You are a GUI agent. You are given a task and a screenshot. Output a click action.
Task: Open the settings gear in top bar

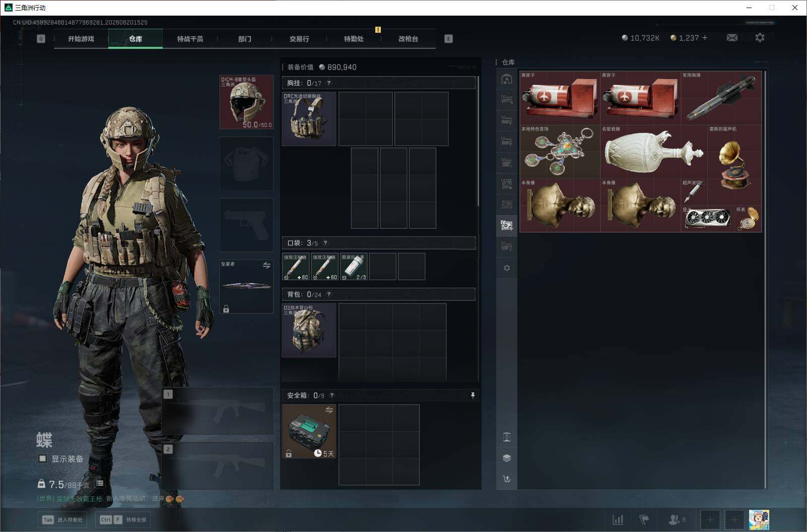click(x=760, y=38)
